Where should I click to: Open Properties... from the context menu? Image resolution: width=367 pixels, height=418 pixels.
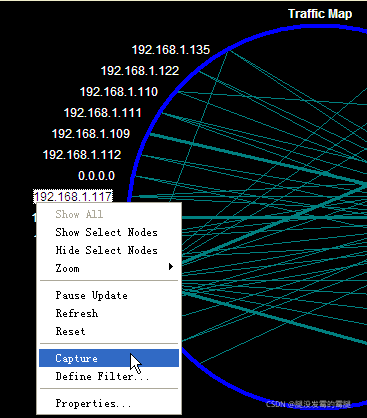109,403
